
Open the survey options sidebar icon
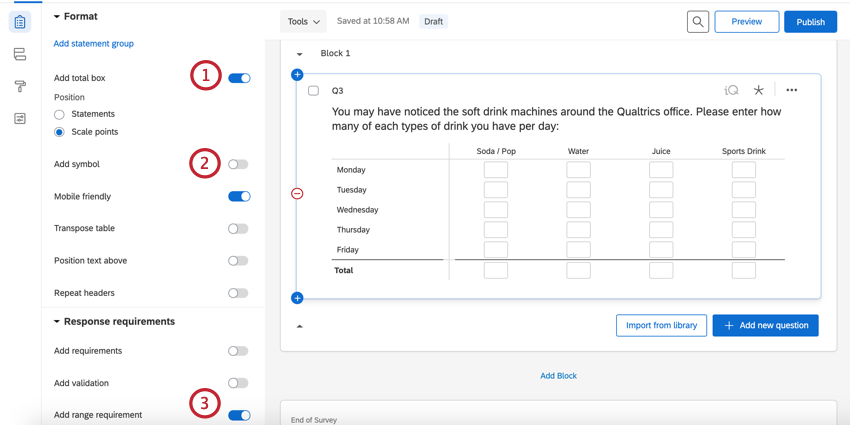pyautogui.click(x=20, y=119)
